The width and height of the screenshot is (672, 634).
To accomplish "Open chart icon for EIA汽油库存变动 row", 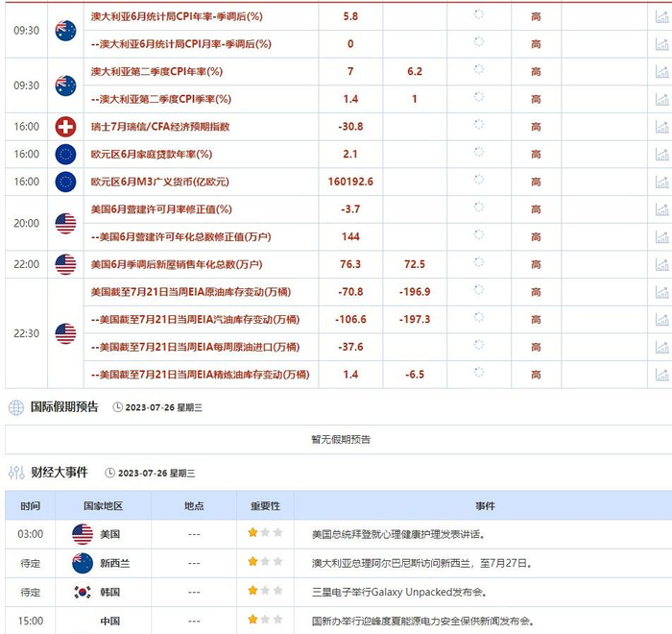I will pos(662,320).
